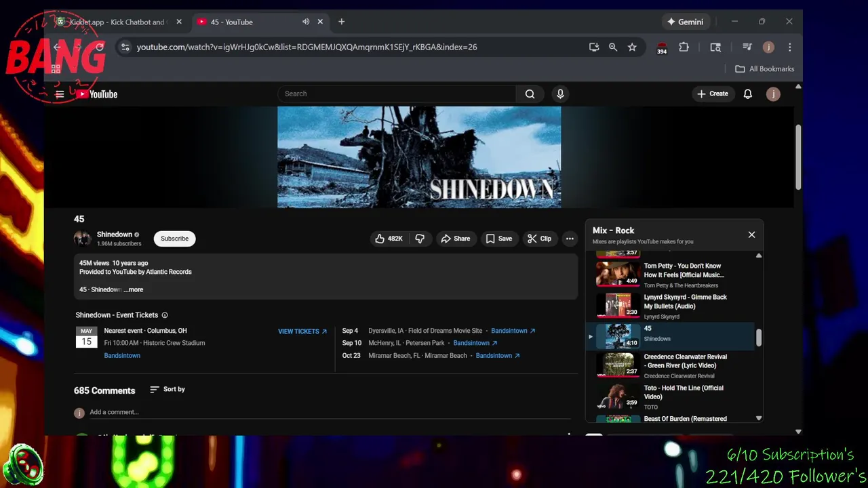
Task: Expand the description with ...more
Action: tap(134, 289)
